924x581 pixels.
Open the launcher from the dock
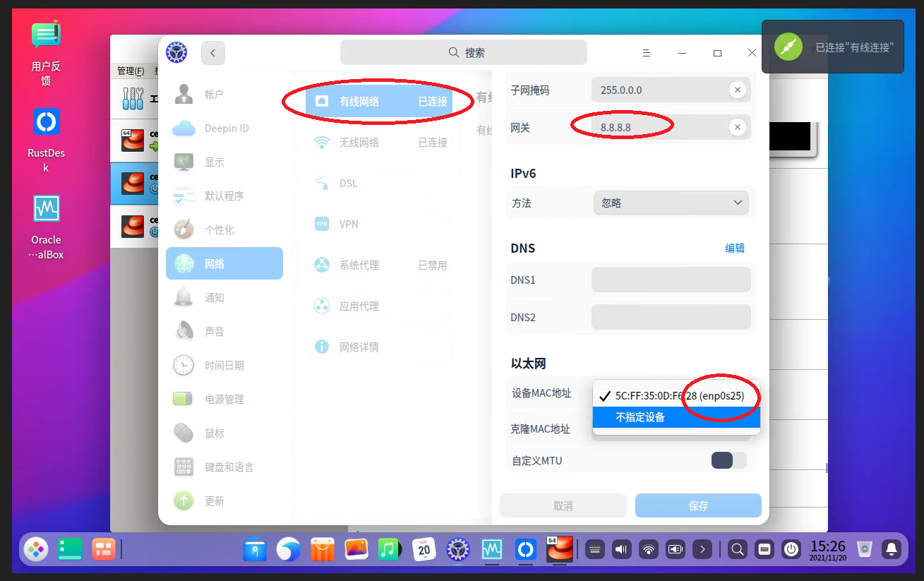35,549
